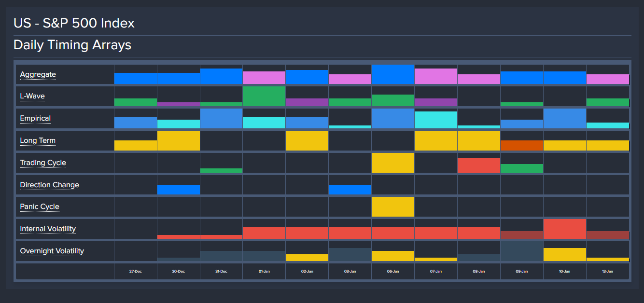Click the red Trading Cycle bar on 08-Jan

click(x=479, y=165)
